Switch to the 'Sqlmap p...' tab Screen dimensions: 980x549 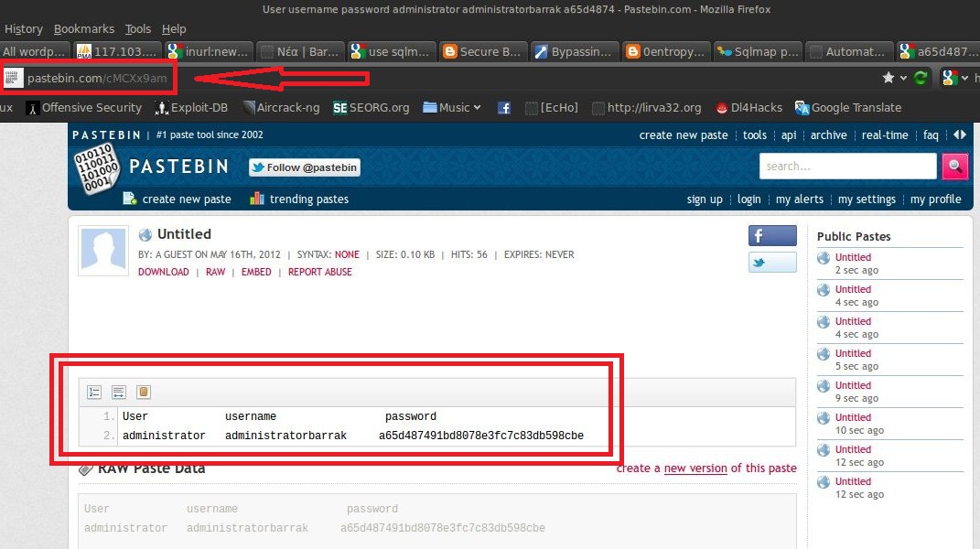point(759,51)
